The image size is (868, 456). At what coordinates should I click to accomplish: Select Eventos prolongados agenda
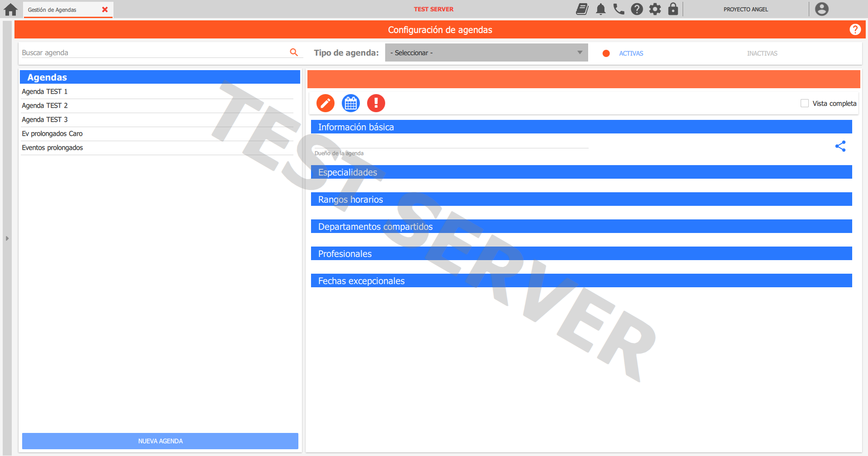coord(157,147)
